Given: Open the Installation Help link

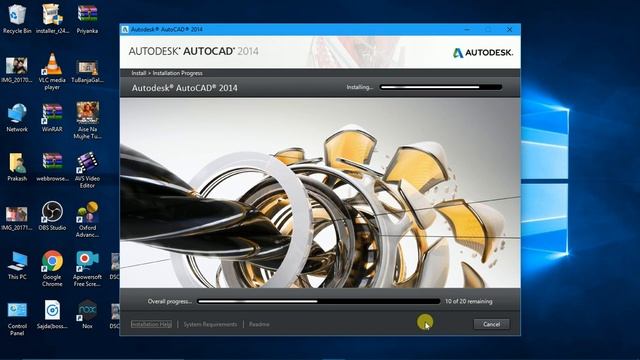Looking at the screenshot, I should [x=151, y=324].
